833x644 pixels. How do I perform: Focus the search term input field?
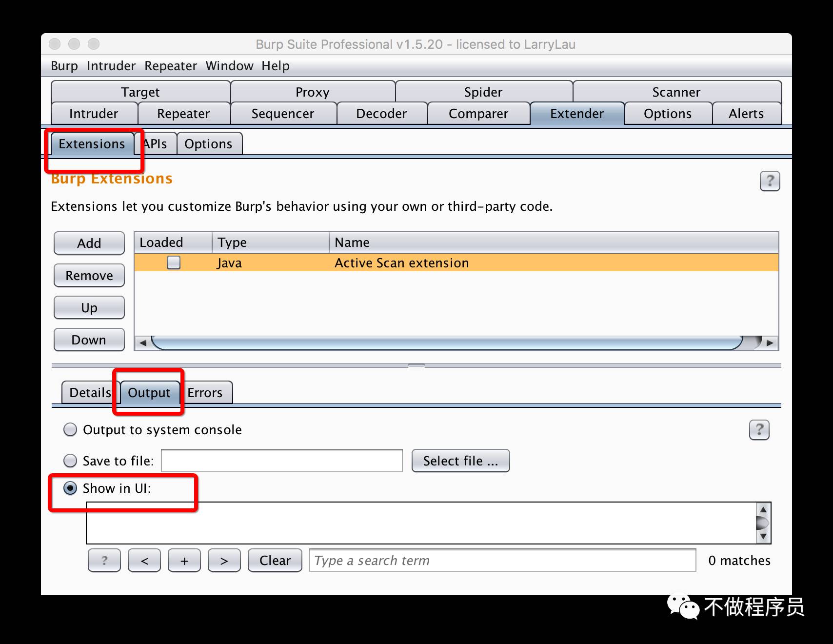[503, 560]
